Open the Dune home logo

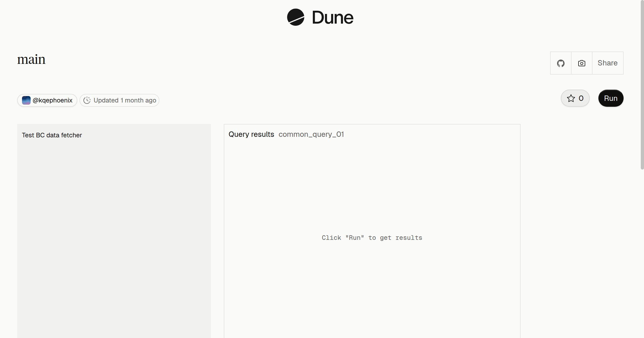(320, 17)
